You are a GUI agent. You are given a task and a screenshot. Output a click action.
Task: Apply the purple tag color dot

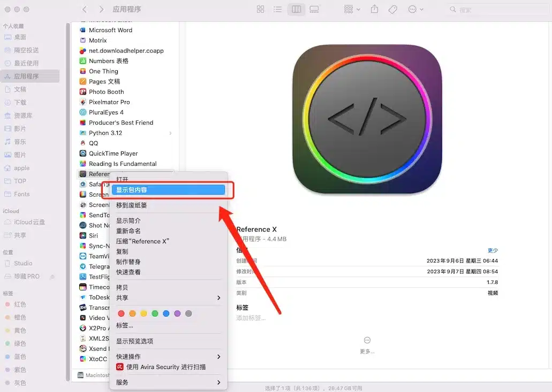pos(177,313)
